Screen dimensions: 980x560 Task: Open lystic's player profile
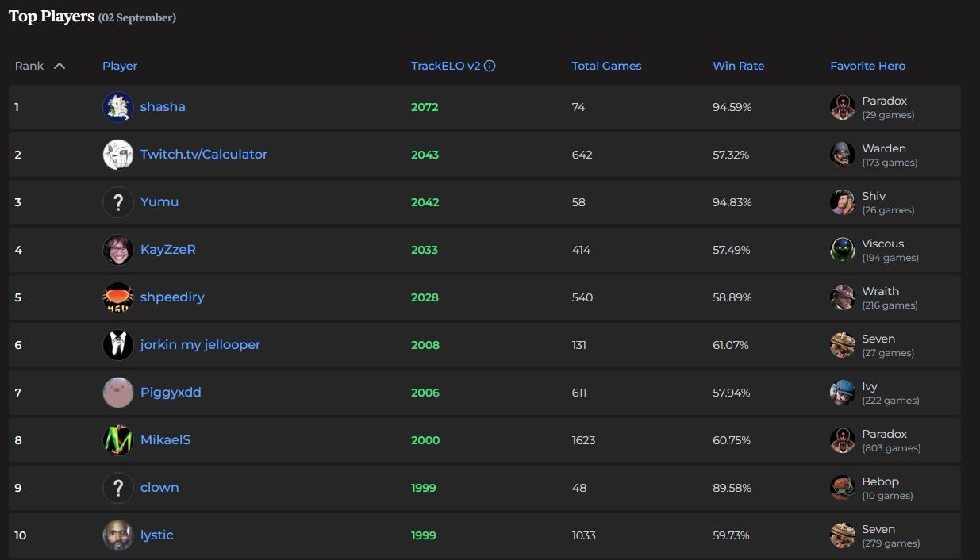[x=156, y=535]
